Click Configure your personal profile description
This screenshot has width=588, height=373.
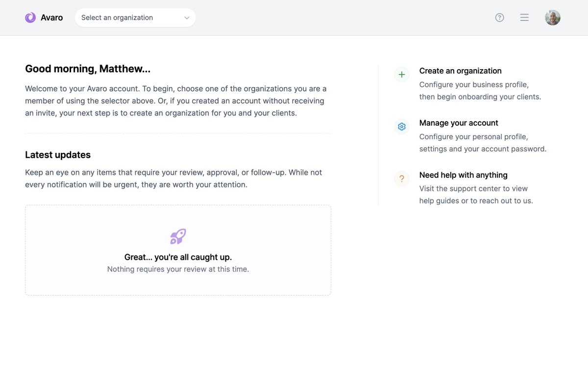pyautogui.click(x=483, y=143)
